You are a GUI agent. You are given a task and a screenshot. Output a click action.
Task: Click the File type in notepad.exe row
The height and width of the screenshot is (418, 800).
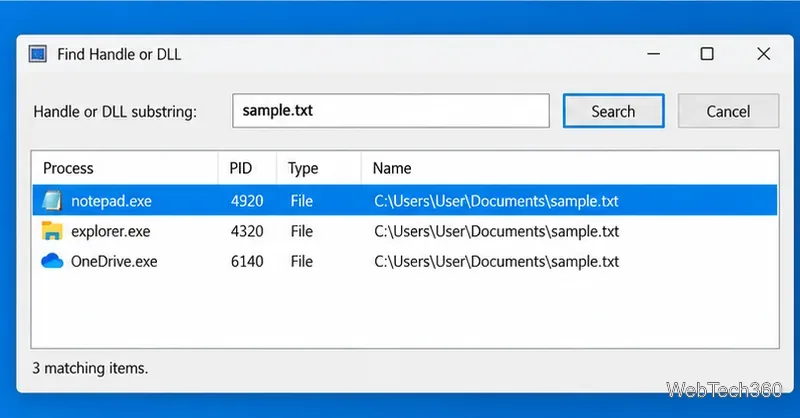tap(302, 201)
